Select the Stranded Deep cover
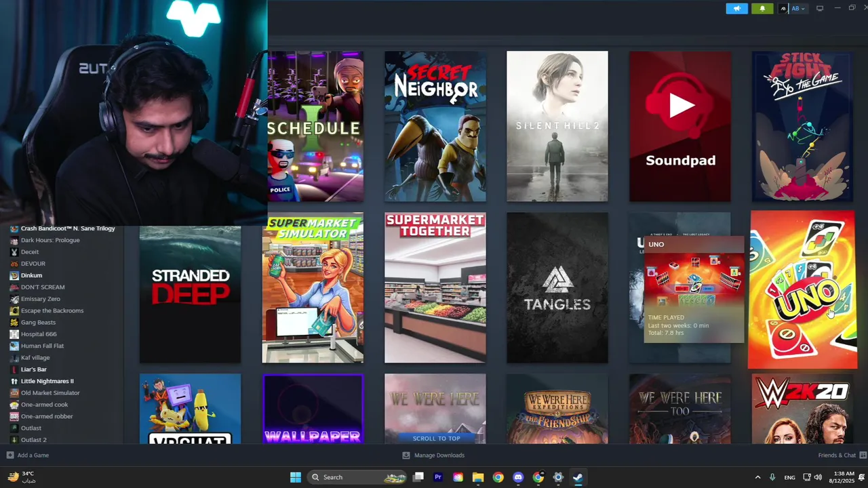The image size is (868, 488). 190,295
